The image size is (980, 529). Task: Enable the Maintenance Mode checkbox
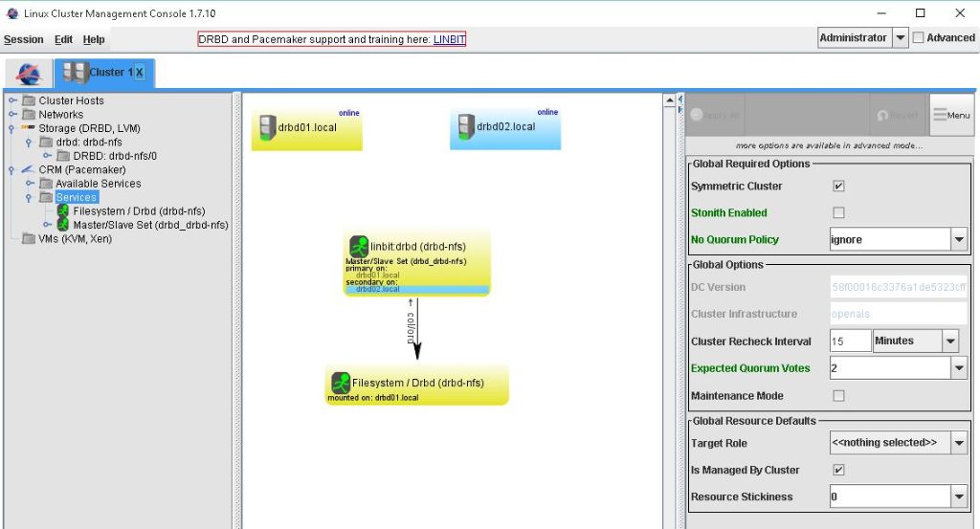[838, 396]
